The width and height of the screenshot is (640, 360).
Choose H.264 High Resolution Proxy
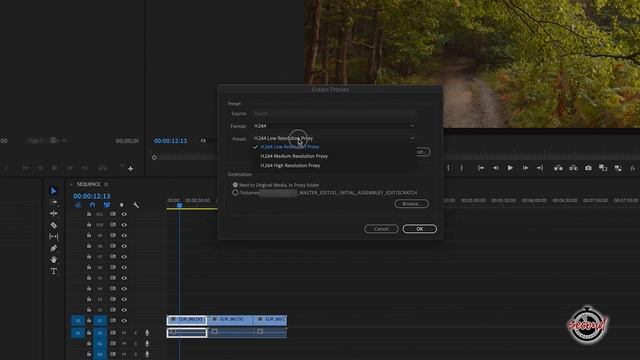click(290, 166)
